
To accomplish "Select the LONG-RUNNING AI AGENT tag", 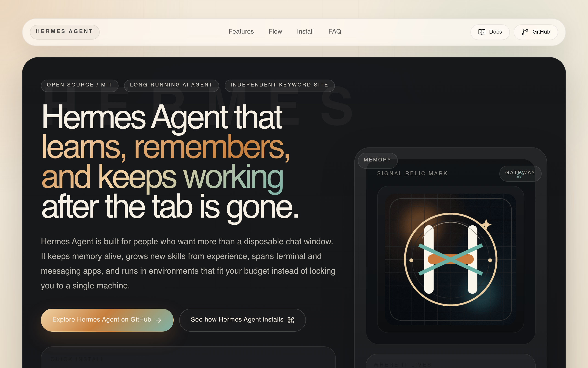I will (x=171, y=85).
